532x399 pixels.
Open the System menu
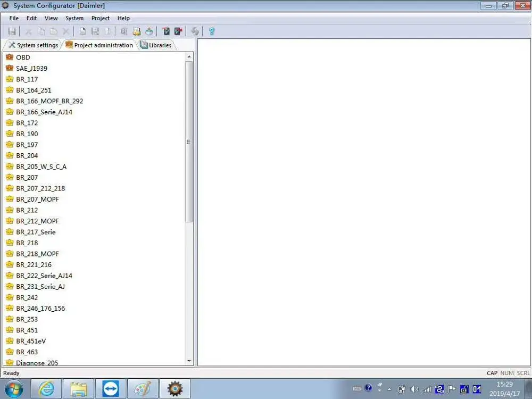[x=74, y=18]
